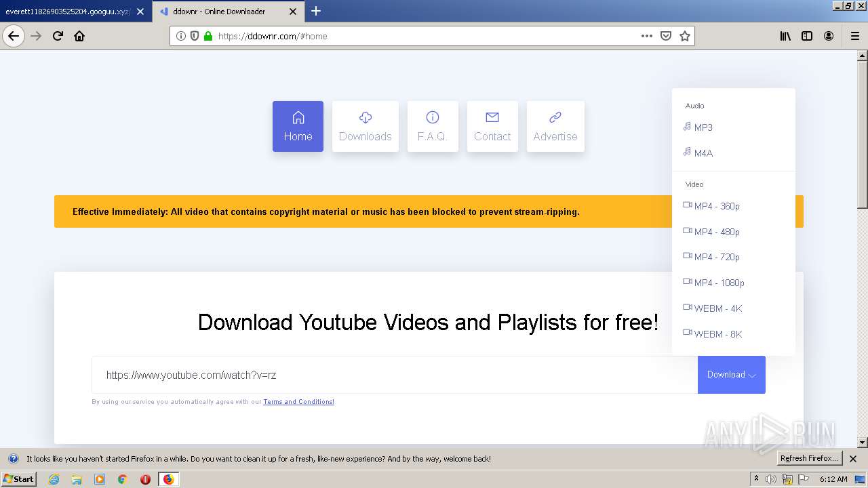Open the Terms and Conditions link
The image size is (868, 488).
coord(298,402)
